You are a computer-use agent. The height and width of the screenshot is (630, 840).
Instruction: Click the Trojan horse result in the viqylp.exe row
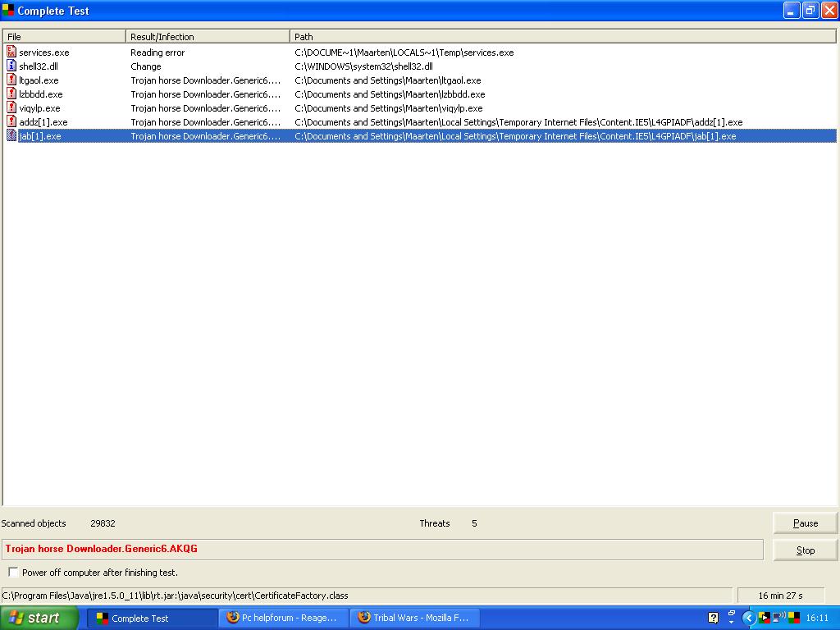[206, 108]
